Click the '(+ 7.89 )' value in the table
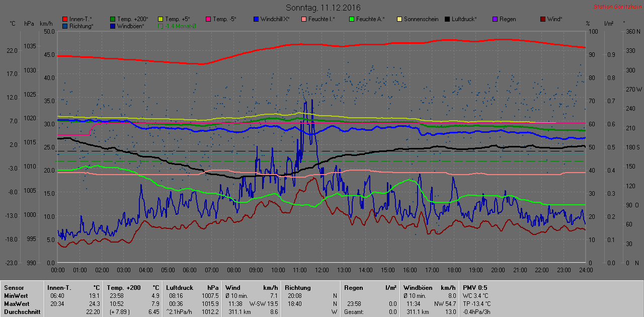The width and height of the screenshot is (644, 317). point(120,312)
